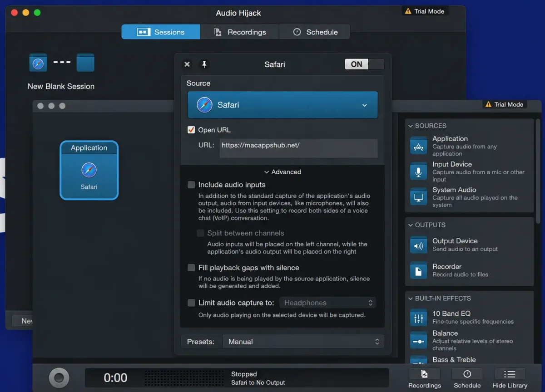
Task: Open the Schedule tab
Action: tap(315, 32)
